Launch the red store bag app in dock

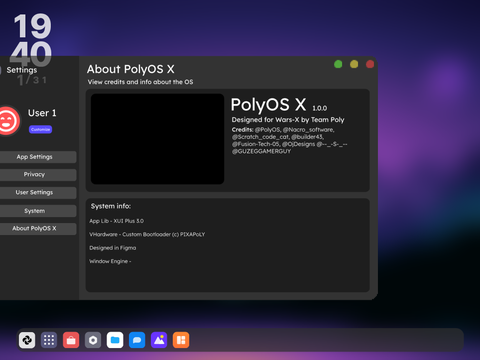pos(71,340)
